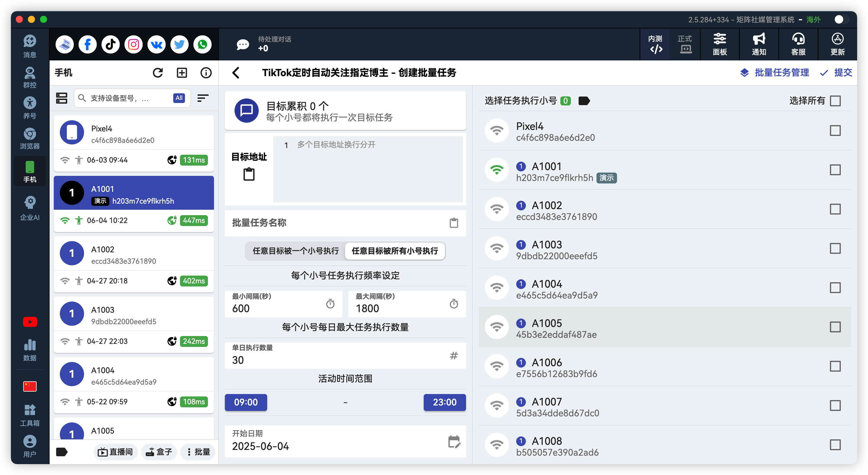The height and width of the screenshot is (475, 868).
Task: Go back with the left chevron
Action: [236, 73]
